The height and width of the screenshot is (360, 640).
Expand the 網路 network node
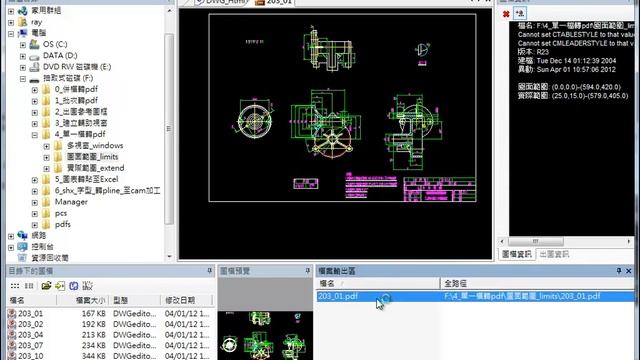(x=11, y=236)
